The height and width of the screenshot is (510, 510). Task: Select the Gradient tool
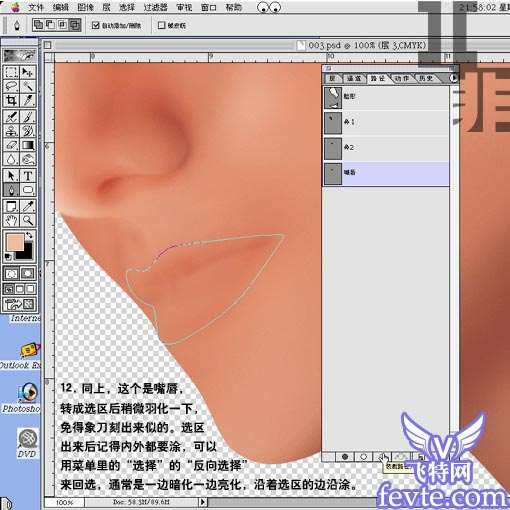[28, 145]
